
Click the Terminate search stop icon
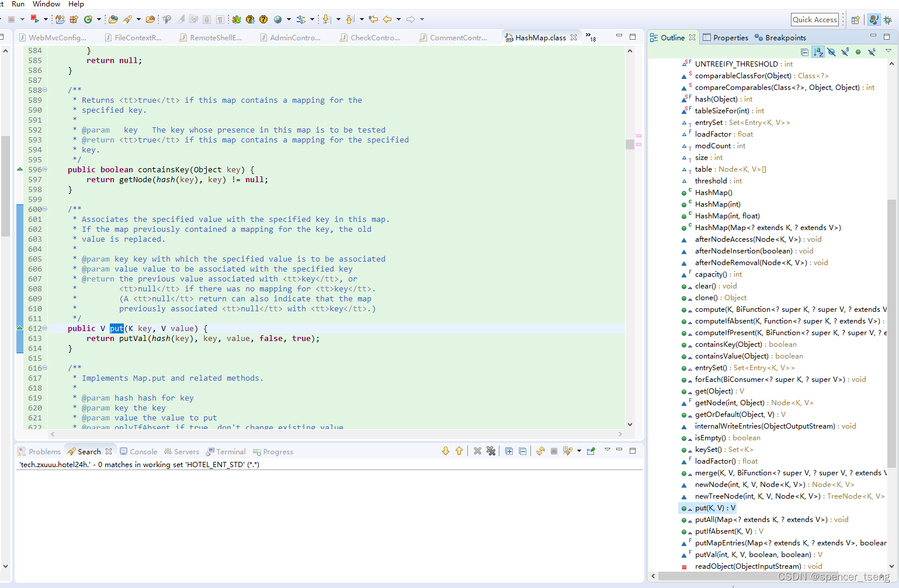[x=553, y=451]
